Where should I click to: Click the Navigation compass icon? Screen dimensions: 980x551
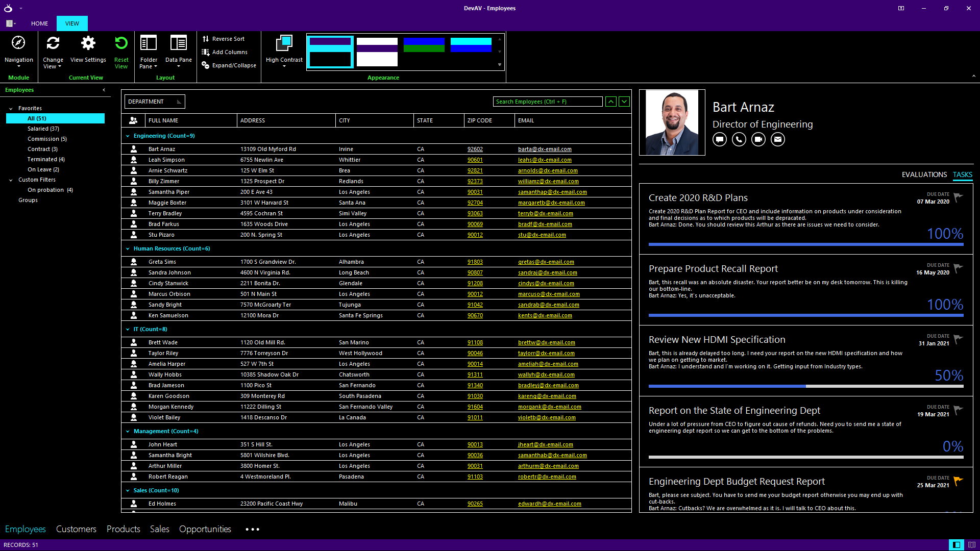point(18,43)
